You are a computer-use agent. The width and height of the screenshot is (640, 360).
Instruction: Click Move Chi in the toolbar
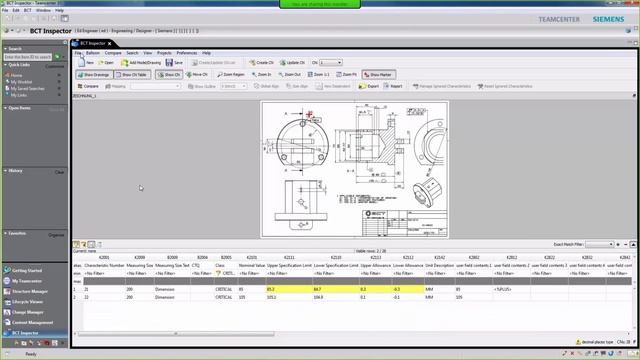197,75
